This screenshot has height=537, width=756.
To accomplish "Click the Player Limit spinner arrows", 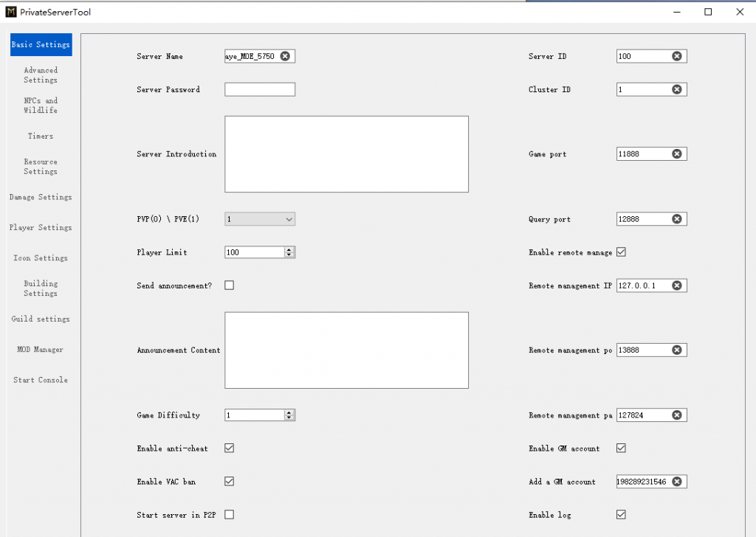I will pyautogui.click(x=289, y=252).
